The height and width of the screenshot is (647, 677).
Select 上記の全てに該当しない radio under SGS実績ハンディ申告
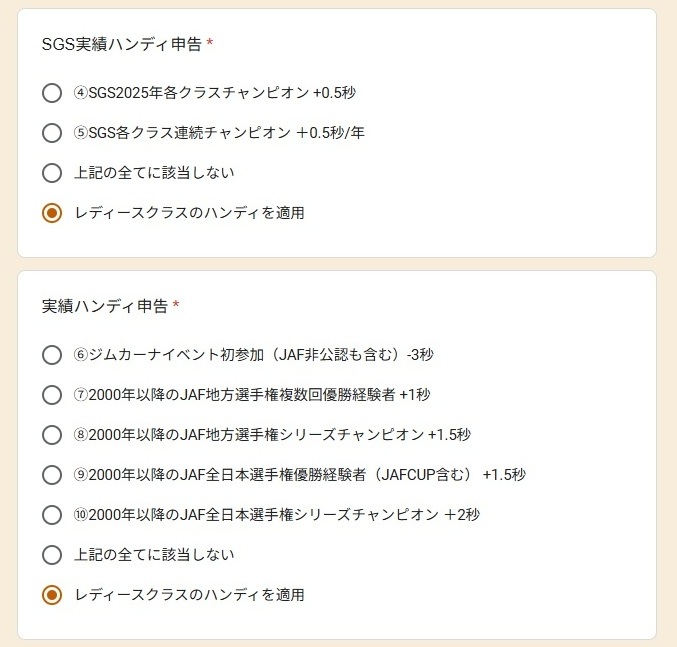[52, 173]
